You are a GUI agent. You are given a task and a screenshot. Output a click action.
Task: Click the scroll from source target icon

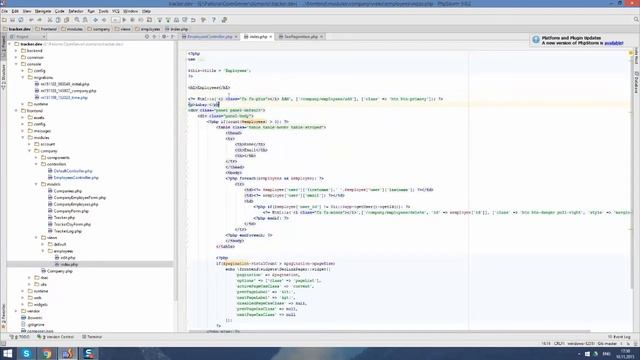coord(147,37)
